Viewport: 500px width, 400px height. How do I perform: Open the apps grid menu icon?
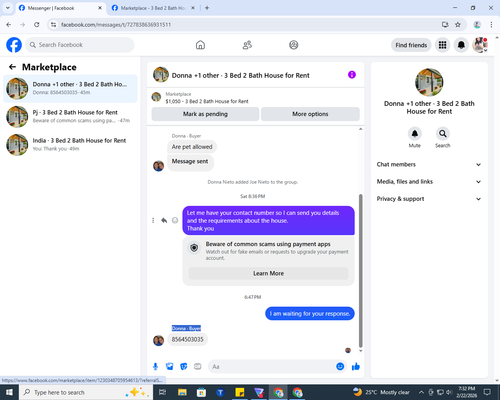click(x=442, y=45)
